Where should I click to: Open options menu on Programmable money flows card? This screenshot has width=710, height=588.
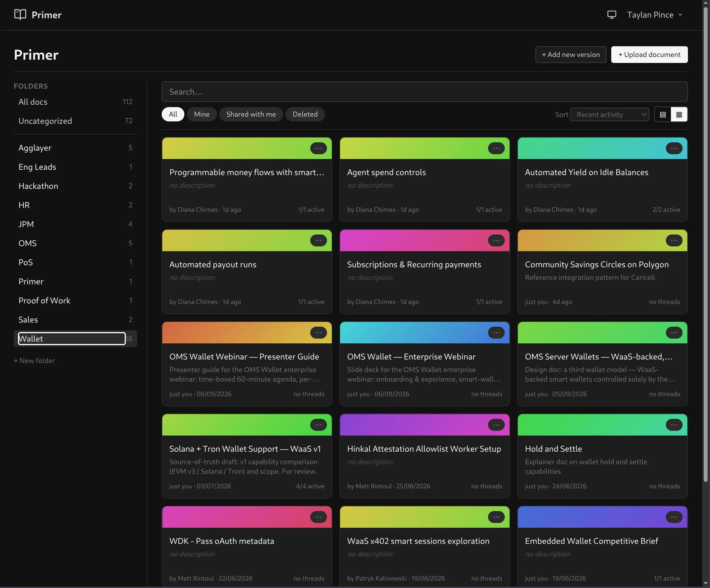click(318, 148)
